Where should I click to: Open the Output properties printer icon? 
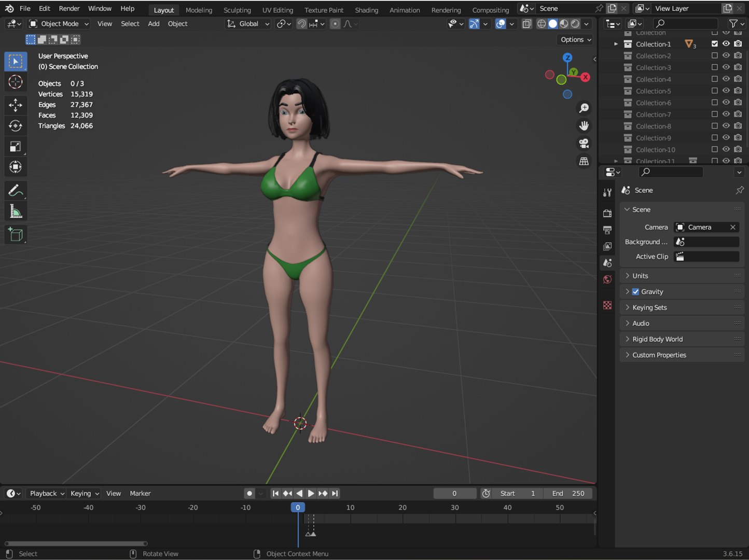[x=607, y=230]
